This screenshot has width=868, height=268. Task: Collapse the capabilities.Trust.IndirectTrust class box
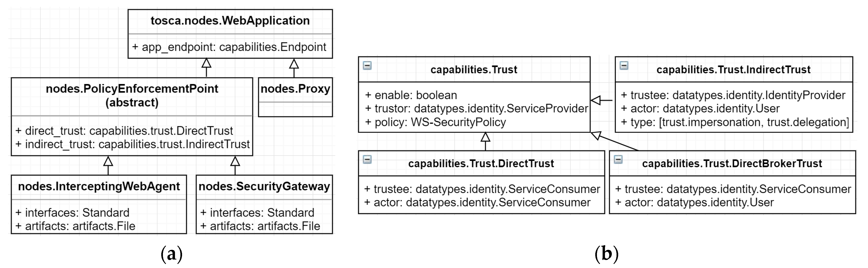point(624,66)
